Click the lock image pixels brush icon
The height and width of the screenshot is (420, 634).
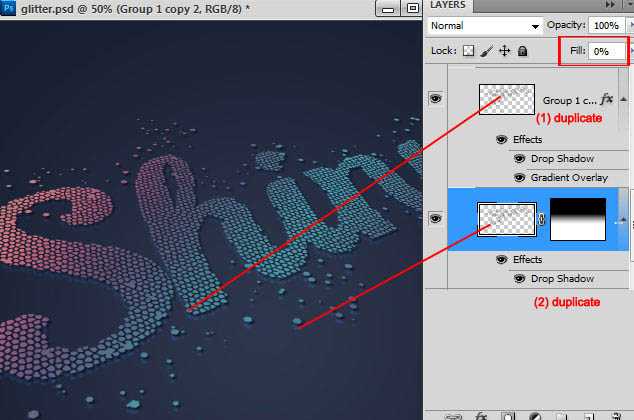[x=487, y=51]
